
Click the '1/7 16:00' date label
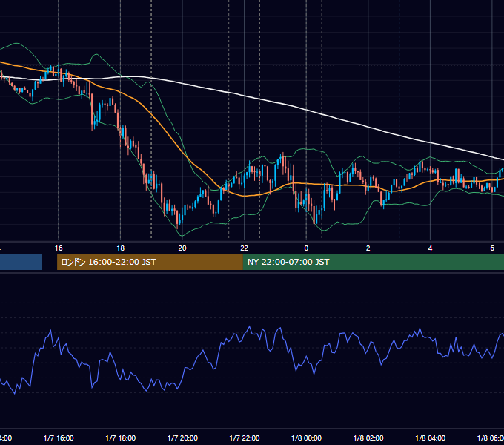pyautogui.click(x=59, y=438)
